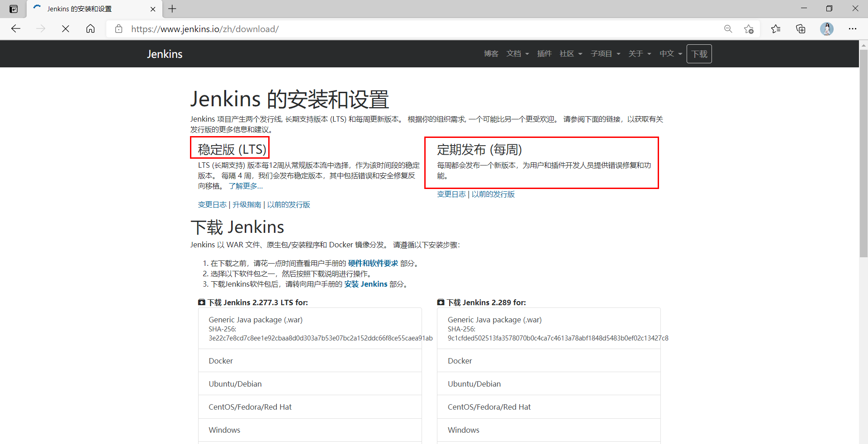
Task: Open the browser home page
Action: (x=90, y=29)
